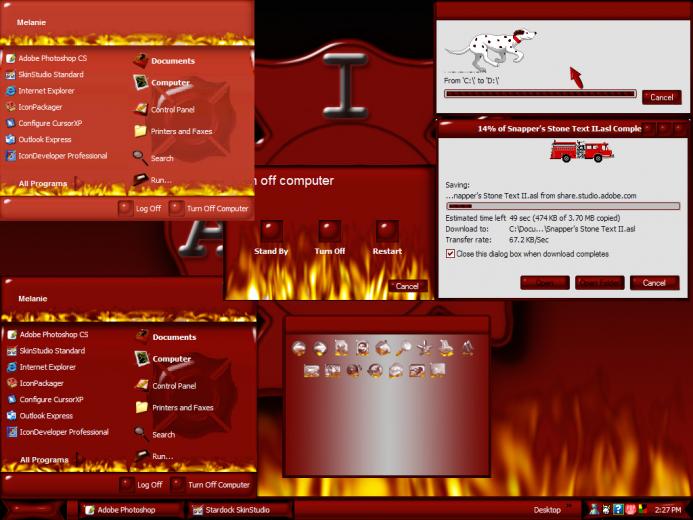Click Melanie user name in the upper Start menu
This screenshot has width=693, height=520.
[31, 22]
